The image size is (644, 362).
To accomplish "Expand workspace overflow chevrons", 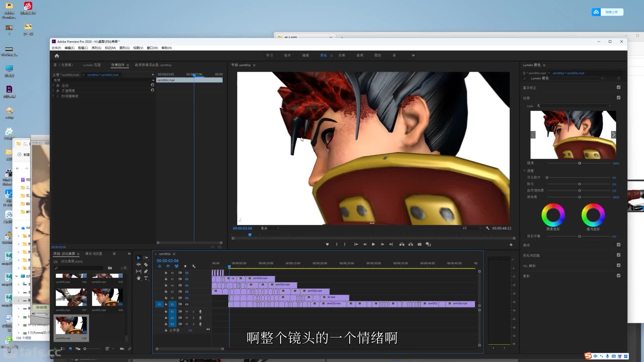I will click(x=413, y=55).
